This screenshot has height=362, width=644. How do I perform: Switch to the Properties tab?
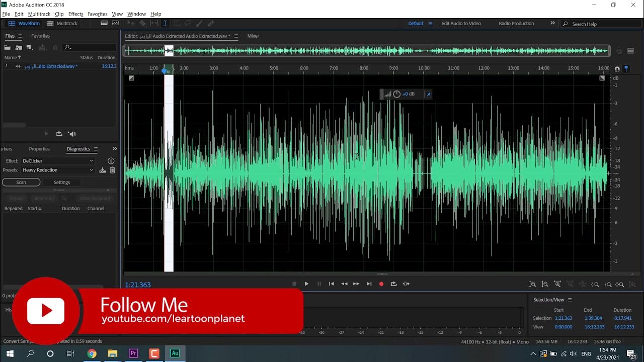point(39,149)
